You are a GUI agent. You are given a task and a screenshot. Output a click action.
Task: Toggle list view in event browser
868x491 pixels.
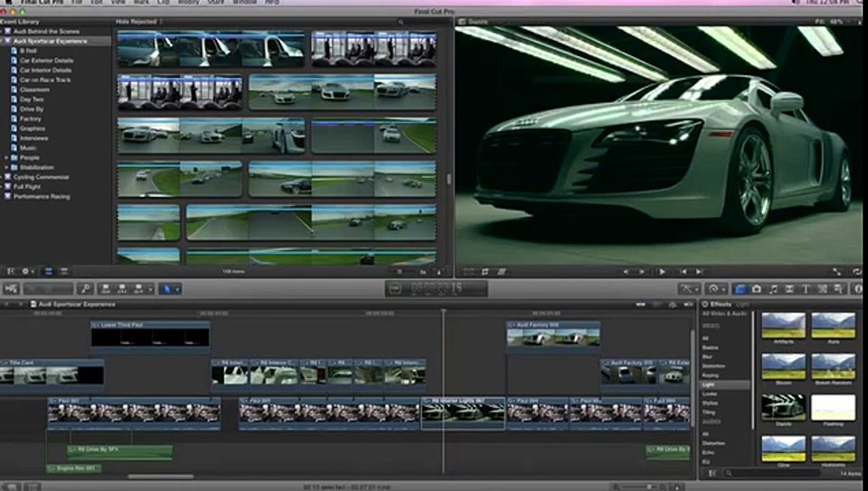tap(63, 271)
